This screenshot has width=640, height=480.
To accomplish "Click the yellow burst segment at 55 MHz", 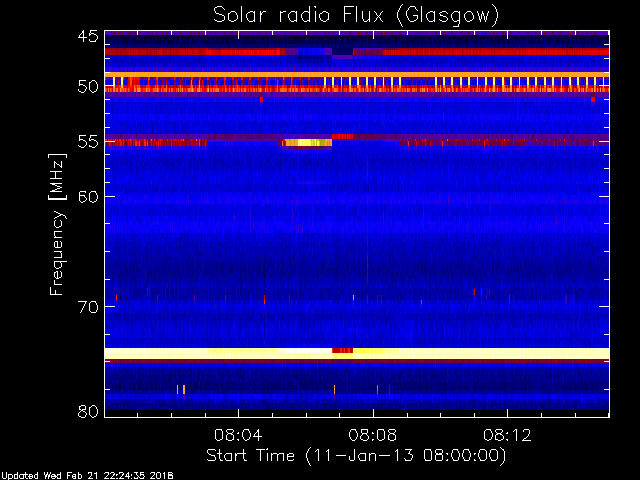I will click(308, 142).
